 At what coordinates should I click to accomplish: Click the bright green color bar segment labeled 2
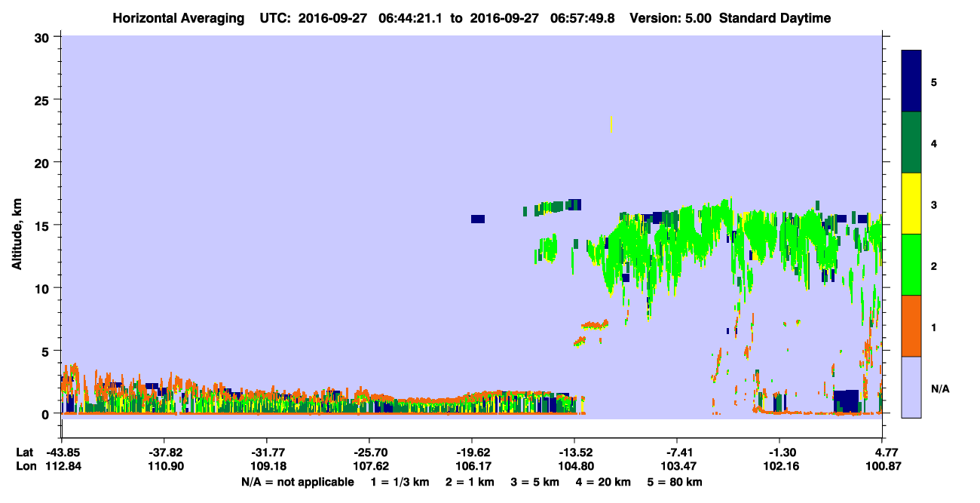click(911, 265)
